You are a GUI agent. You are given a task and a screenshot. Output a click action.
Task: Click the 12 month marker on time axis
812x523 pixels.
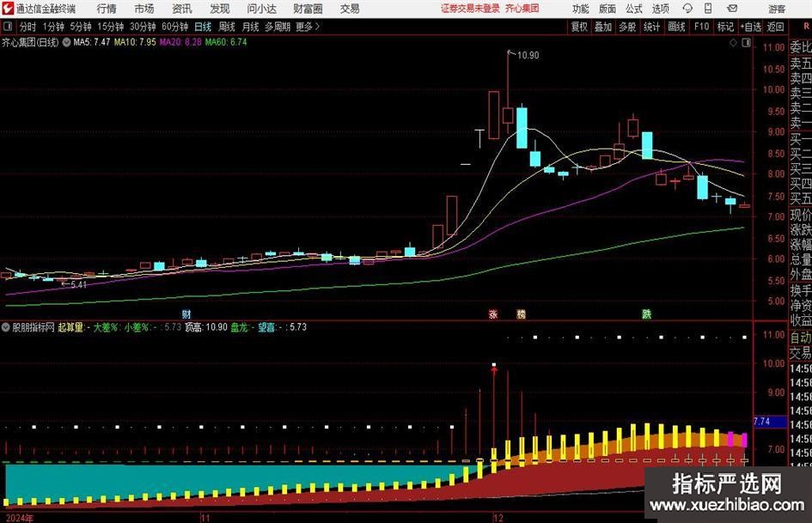(498, 518)
